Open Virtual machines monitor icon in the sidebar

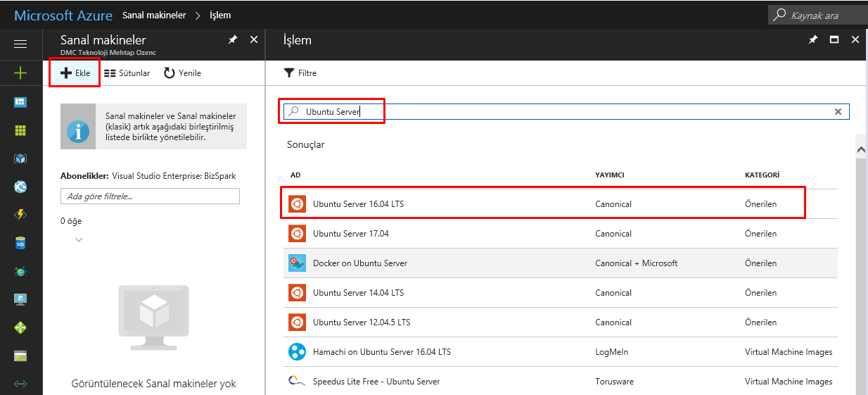click(x=20, y=299)
